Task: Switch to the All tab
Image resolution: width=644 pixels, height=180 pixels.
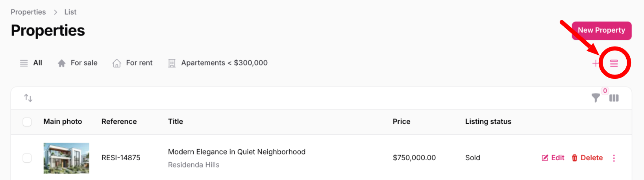Action: [x=37, y=63]
